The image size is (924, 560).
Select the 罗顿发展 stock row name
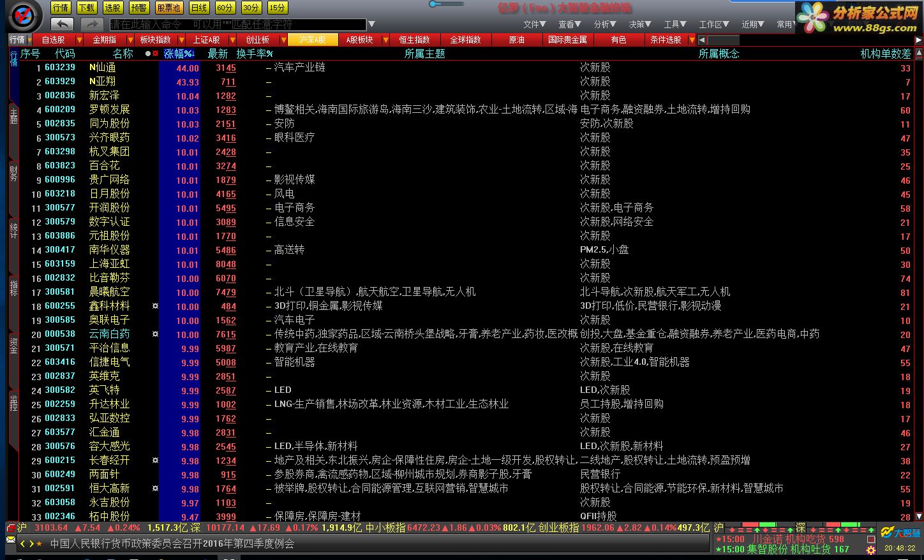[x=109, y=110]
